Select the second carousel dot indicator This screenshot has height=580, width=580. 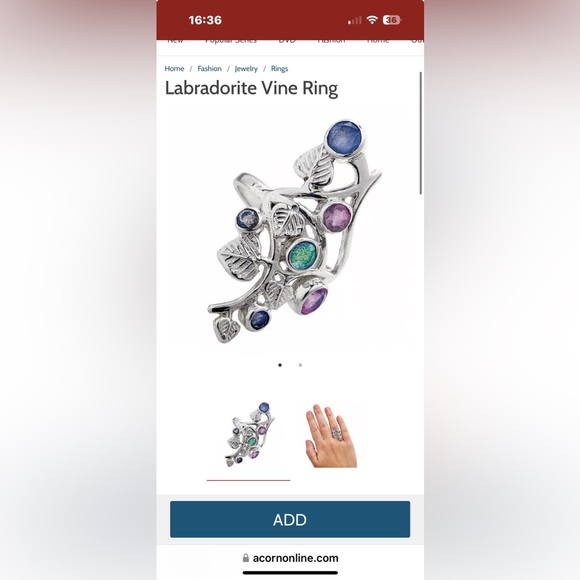pos(300,365)
